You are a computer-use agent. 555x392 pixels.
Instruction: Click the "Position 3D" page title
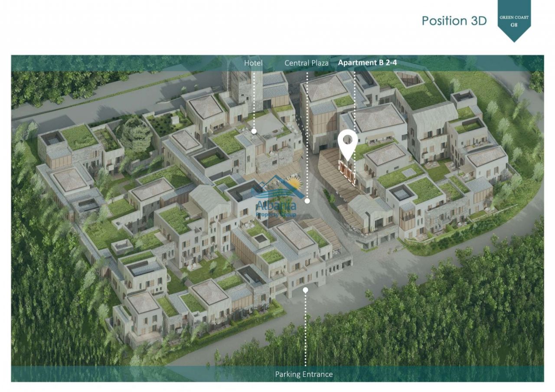tap(454, 20)
